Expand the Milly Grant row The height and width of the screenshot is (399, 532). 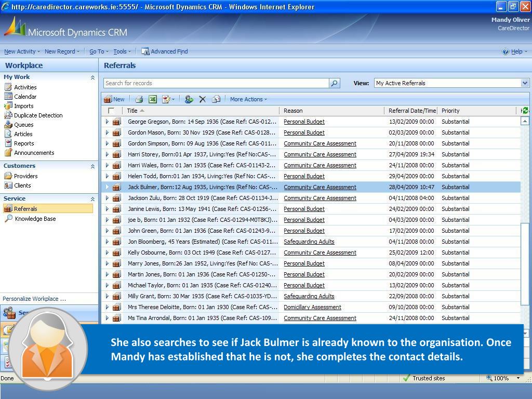(x=107, y=296)
